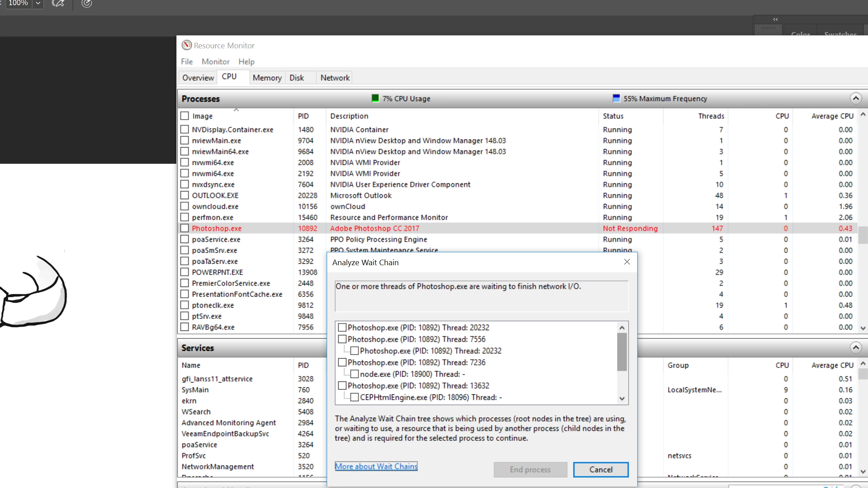Check the CEPHtmlEngine.exe wait chain checkbox
This screenshot has width=868, height=488.
pos(354,397)
